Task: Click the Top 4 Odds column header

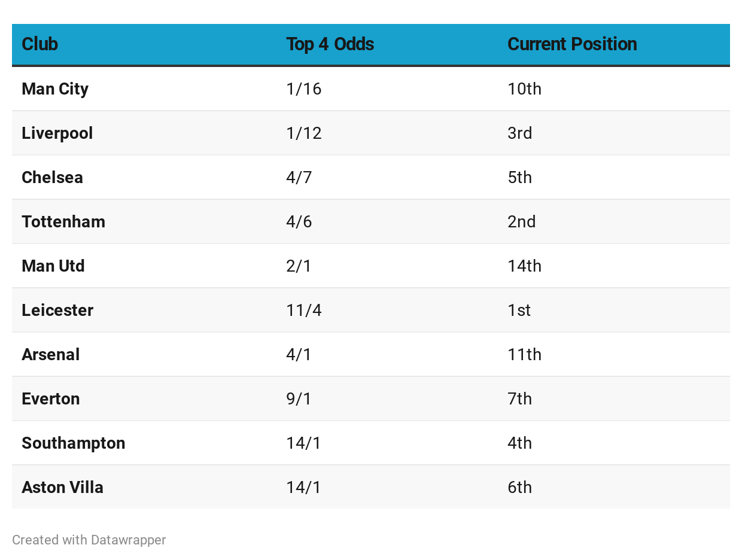Action: (330, 44)
